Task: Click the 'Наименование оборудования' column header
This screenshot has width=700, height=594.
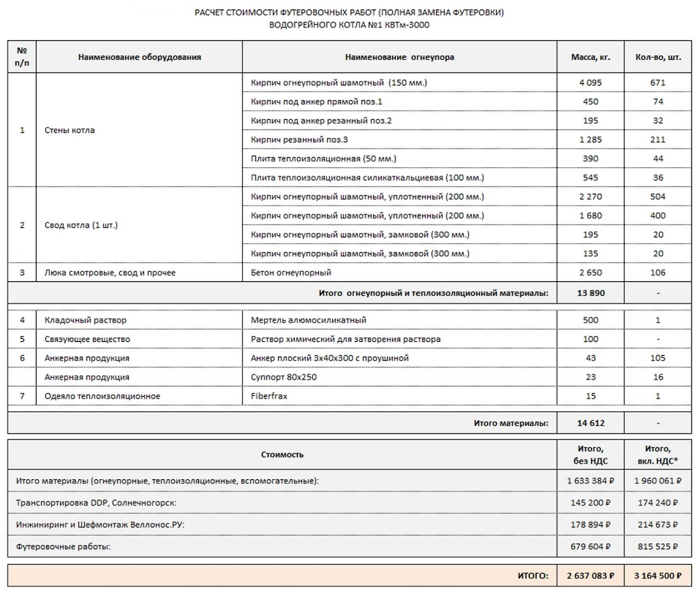Action: coord(139,57)
